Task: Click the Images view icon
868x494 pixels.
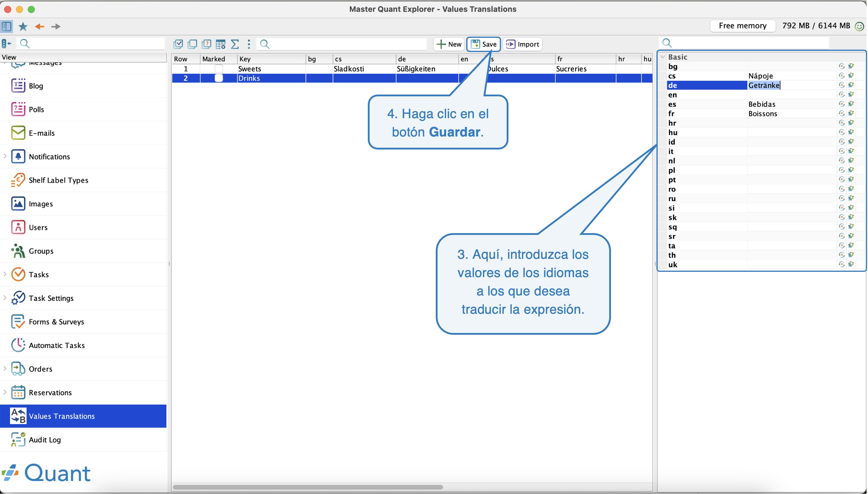Action: (18, 204)
